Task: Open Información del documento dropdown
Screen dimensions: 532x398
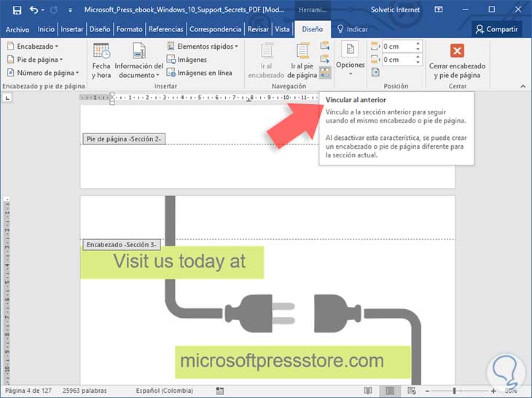Action: (x=138, y=61)
